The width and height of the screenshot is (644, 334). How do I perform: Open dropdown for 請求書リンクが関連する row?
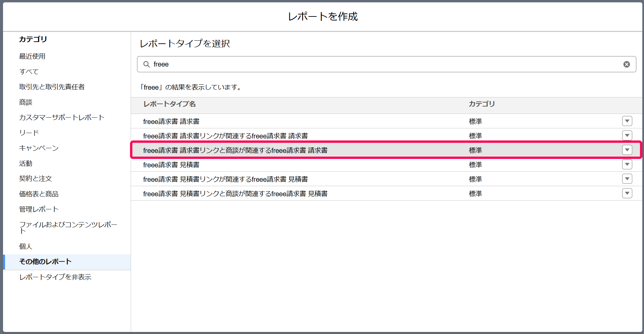click(627, 135)
